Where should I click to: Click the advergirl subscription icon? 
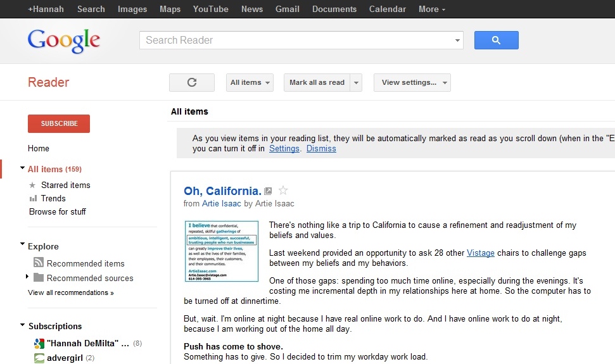point(39,358)
